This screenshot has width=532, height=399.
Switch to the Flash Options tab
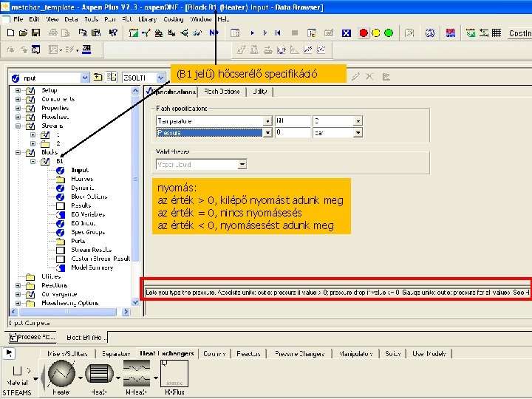pos(222,92)
